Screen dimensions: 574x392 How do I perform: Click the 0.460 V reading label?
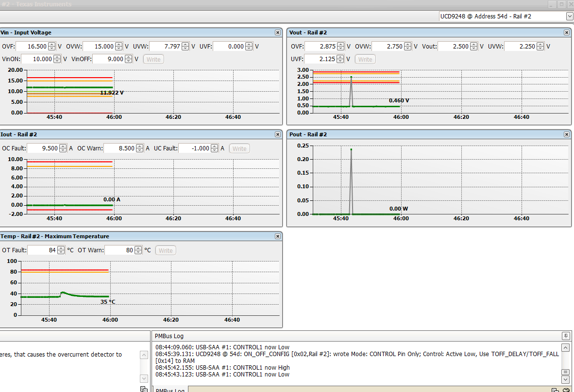point(399,100)
